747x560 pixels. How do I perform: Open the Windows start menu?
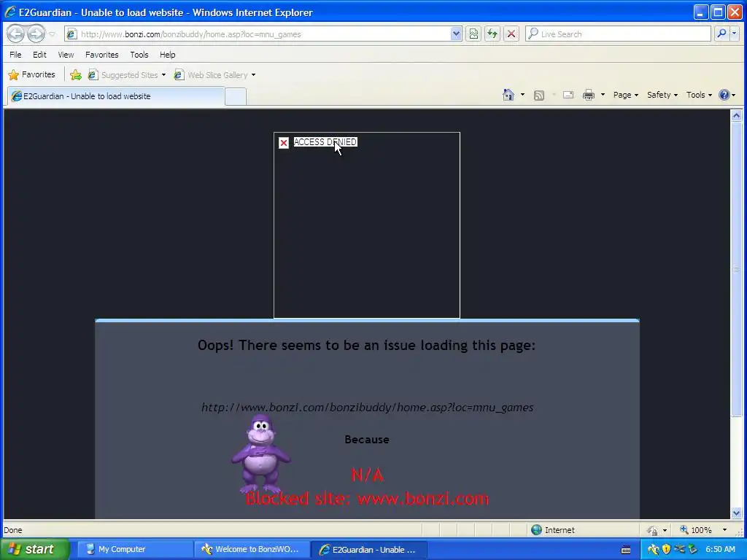pos(34,549)
